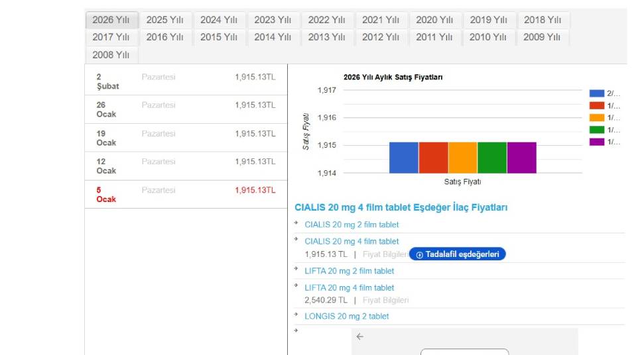Switch to the 2025 Yılı tab
The image size is (644, 355).
(165, 20)
